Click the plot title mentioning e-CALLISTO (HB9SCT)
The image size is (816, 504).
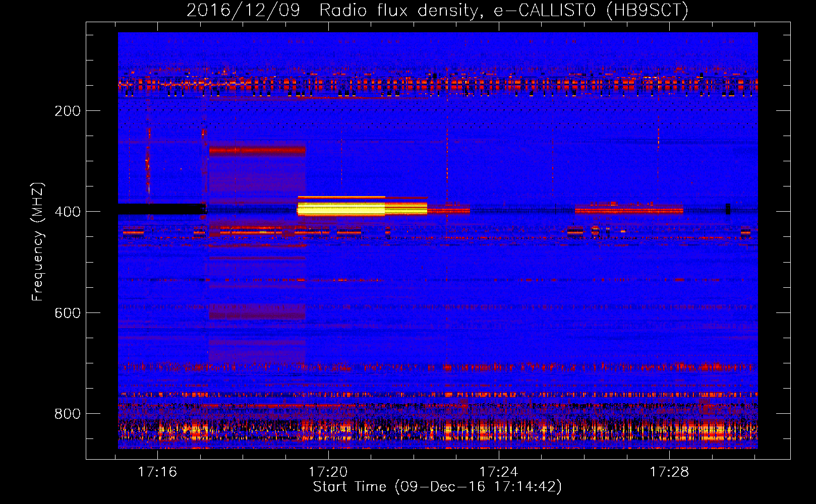pos(437,11)
